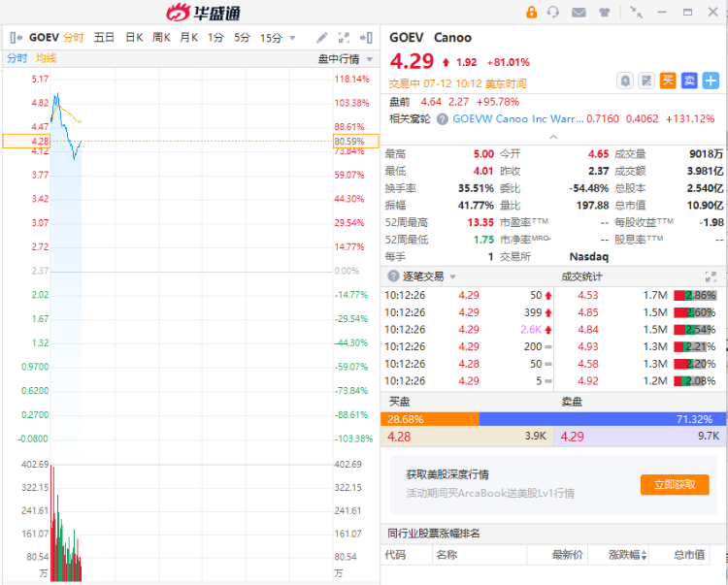The width and height of the screenshot is (728, 585).
Task: Open the drawing pencil tool on chart
Action: coord(323,38)
